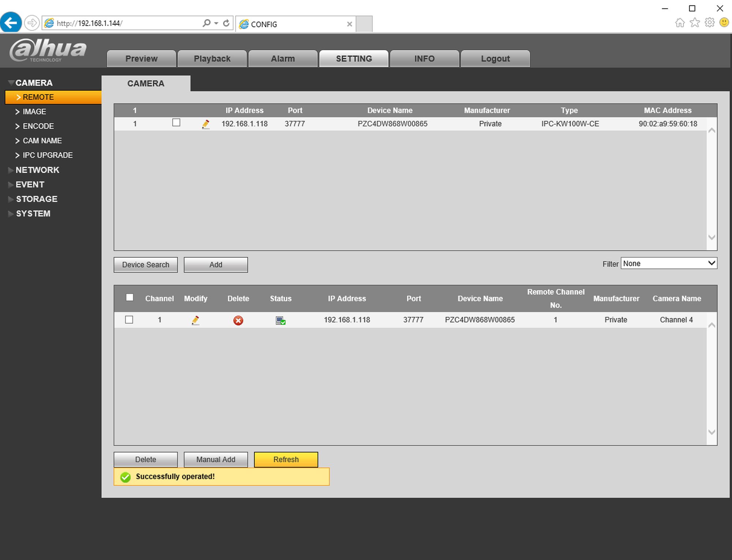Click pencil edit icon in search results row

206,124
